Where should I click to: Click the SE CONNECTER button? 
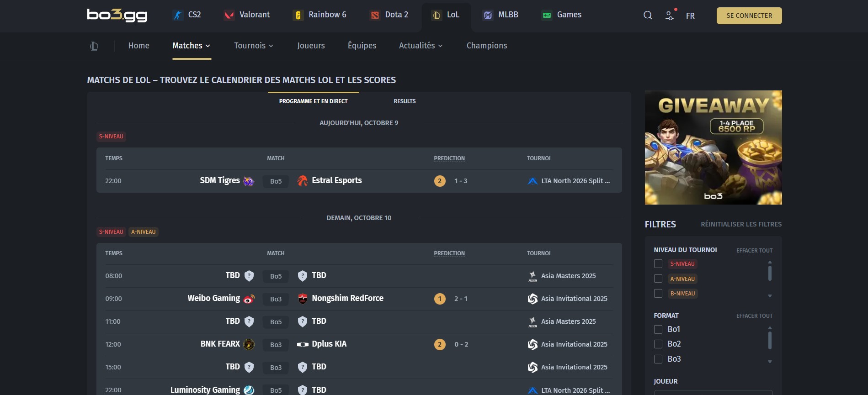pos(749,16)
